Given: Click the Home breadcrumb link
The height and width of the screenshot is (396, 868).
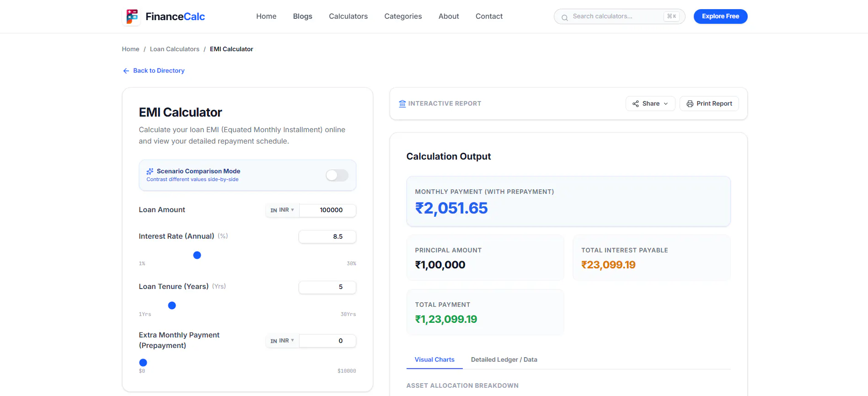Looking at the screenshot, I should coord(130,49).
